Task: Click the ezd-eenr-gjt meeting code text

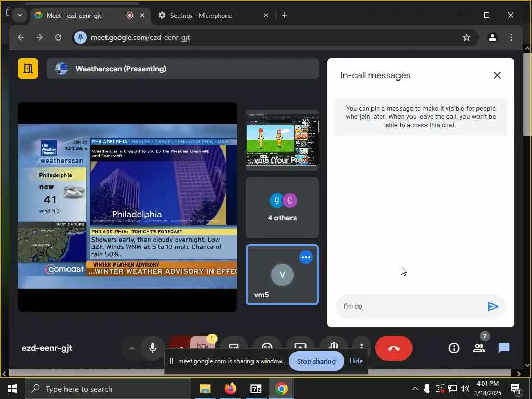Action: 47,348
